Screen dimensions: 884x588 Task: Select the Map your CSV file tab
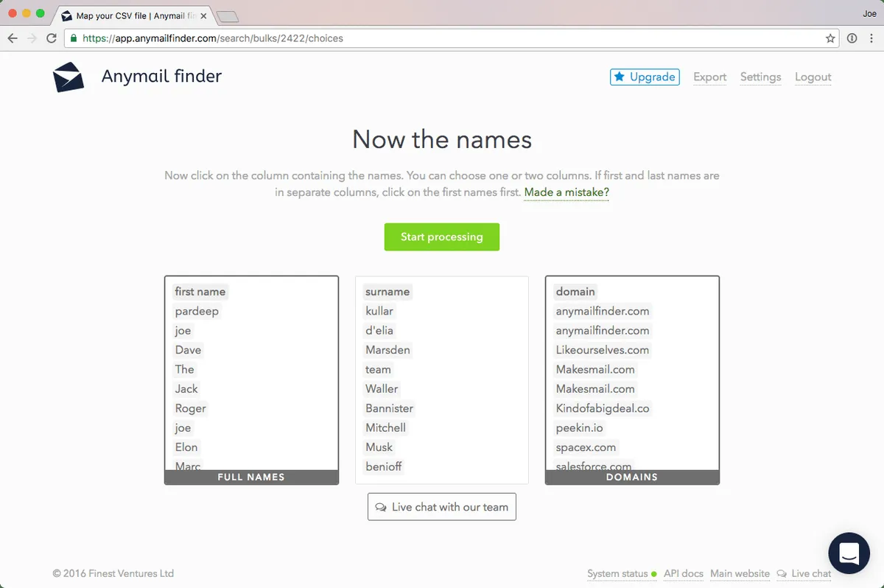point(134,15)
